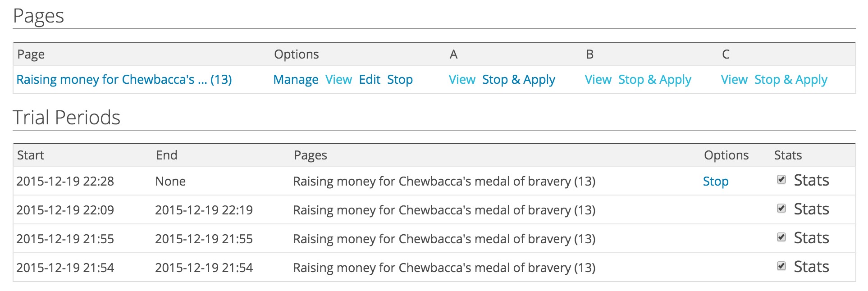Screen dimensions: 868x291
Task: Click Stop & Apply for variant A
Action: coord(519,80)
